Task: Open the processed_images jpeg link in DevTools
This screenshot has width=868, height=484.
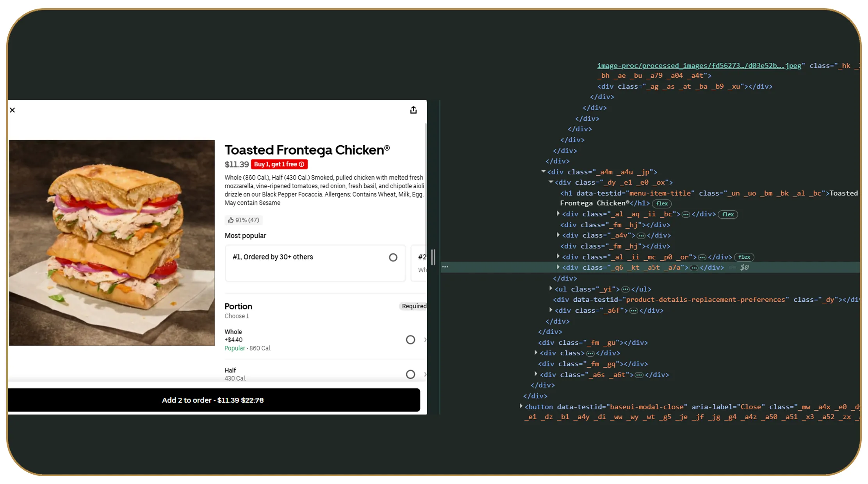Action: pos(699,66)
